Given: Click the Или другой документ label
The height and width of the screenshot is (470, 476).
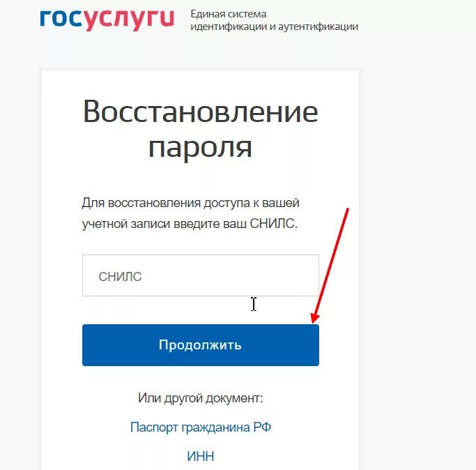Looking at the screenshot, I should [200, 398].
